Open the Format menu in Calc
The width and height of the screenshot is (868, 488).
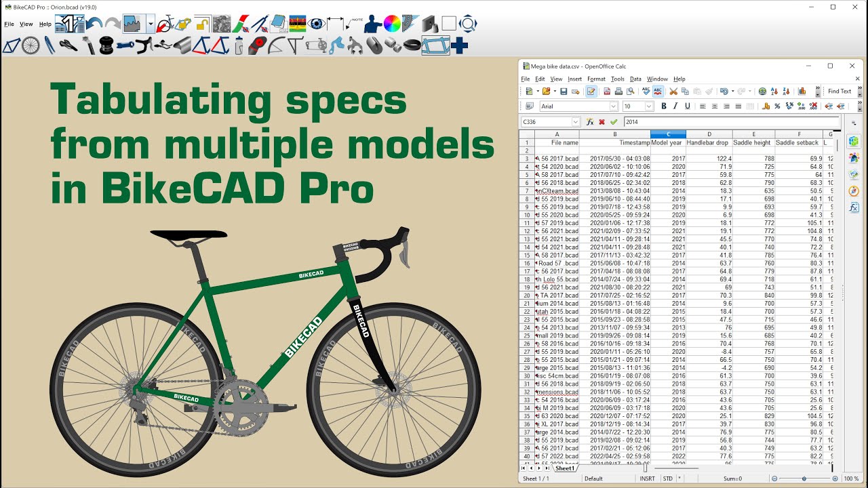click(x=596, y=79)
